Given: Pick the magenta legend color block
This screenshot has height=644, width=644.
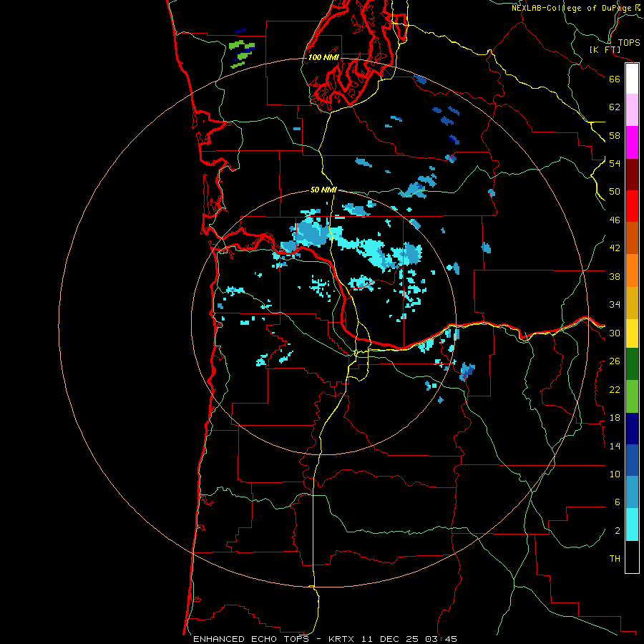Looking at the screenshot, I should point(632,142).
